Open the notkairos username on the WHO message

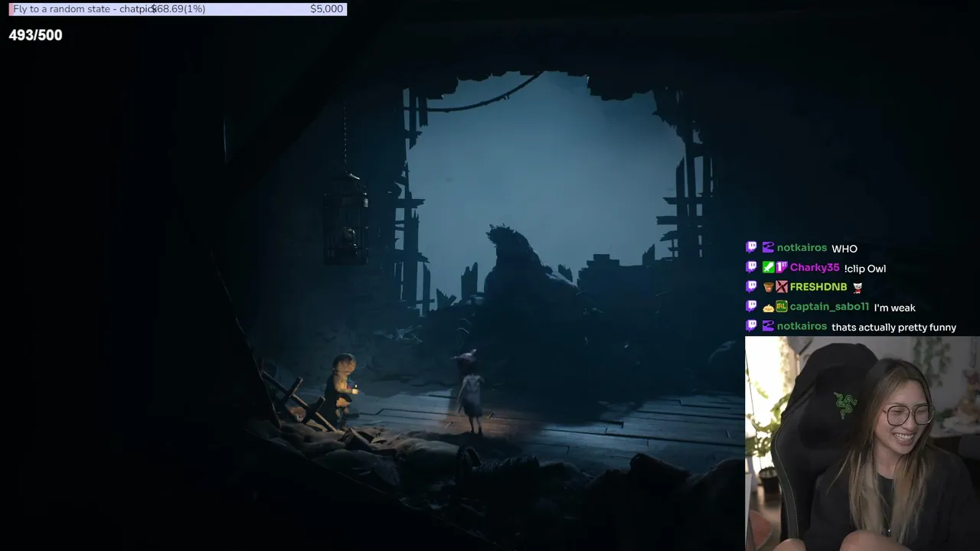pos(802,248)
